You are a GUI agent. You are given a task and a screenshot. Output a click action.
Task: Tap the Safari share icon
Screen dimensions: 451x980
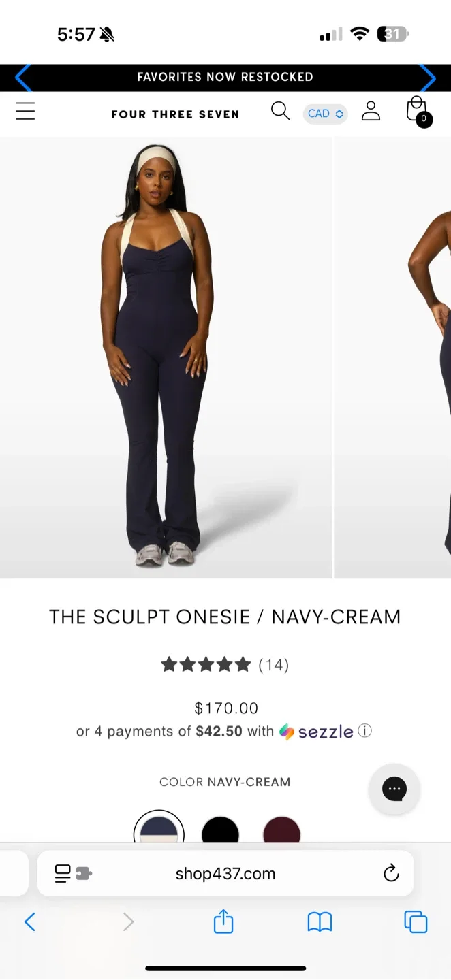click(223, 922)
